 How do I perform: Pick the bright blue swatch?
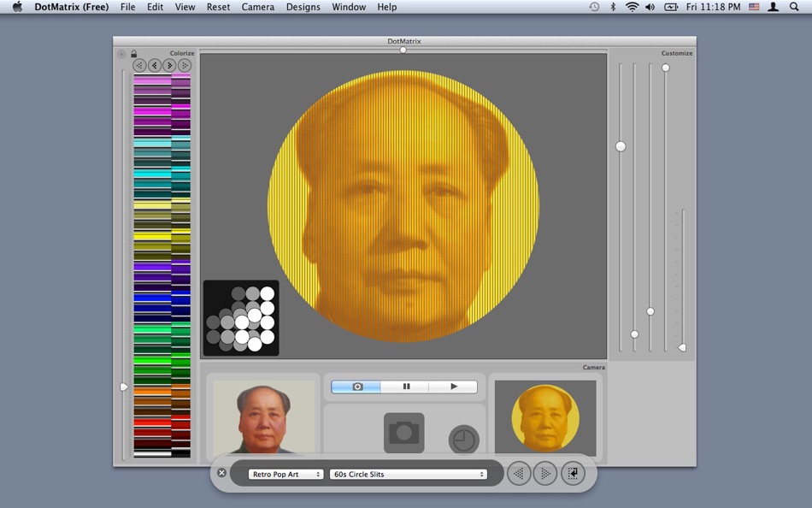(152, 298)
